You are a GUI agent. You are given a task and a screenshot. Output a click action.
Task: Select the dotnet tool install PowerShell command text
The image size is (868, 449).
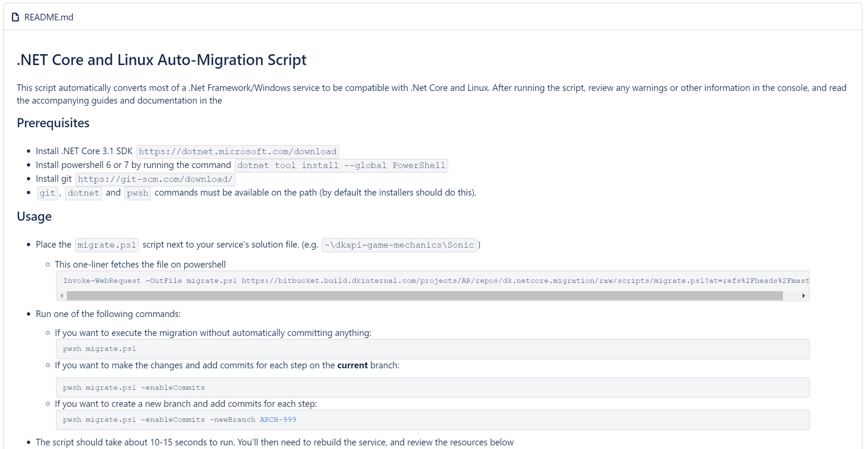tap(341, 165)
